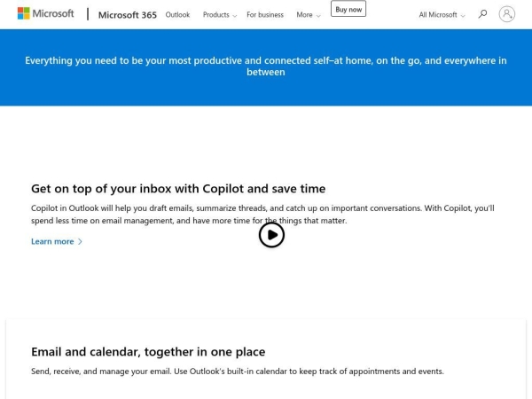Screen dimensions: 532x399
Task: Expand the Products dropdown menu
Action: pyautogui.click(x=220, y=15)
